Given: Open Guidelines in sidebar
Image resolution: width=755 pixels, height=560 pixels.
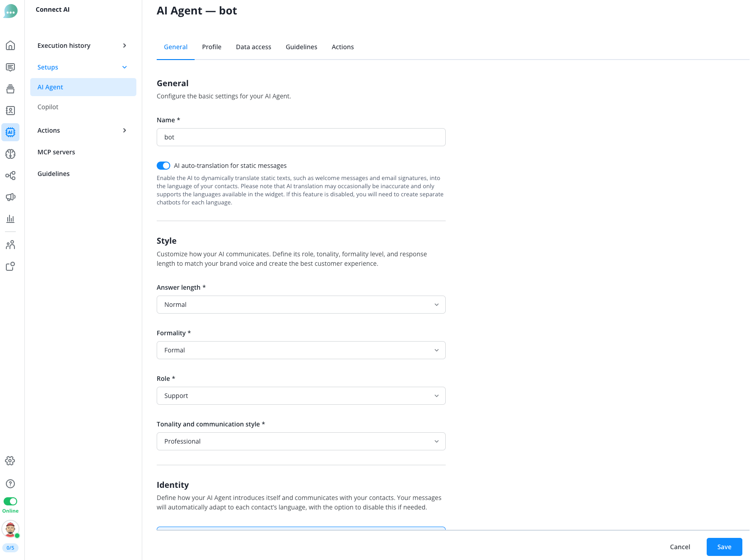Looking at the screenshot, I should click(83, 174).
